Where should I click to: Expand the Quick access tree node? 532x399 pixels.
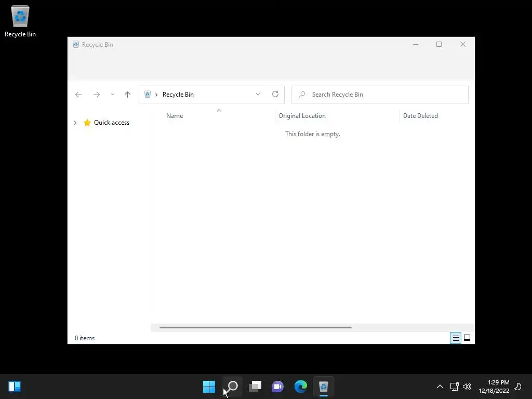75,123
